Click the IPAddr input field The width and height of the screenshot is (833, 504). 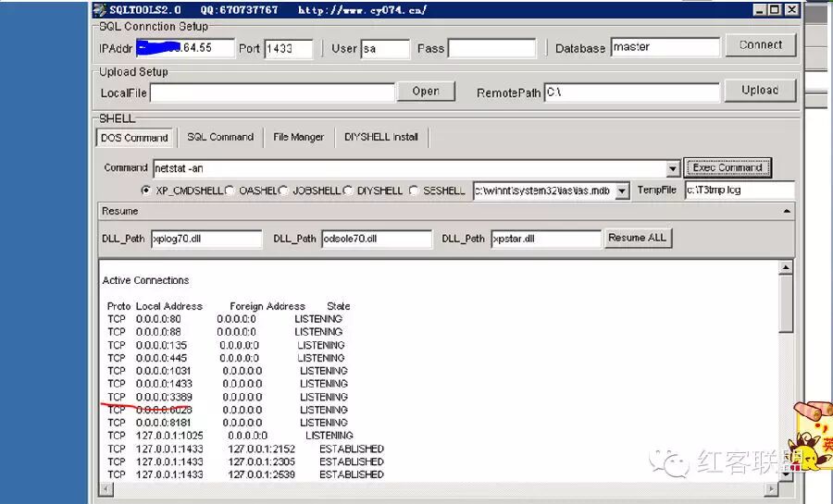point(185,48)
